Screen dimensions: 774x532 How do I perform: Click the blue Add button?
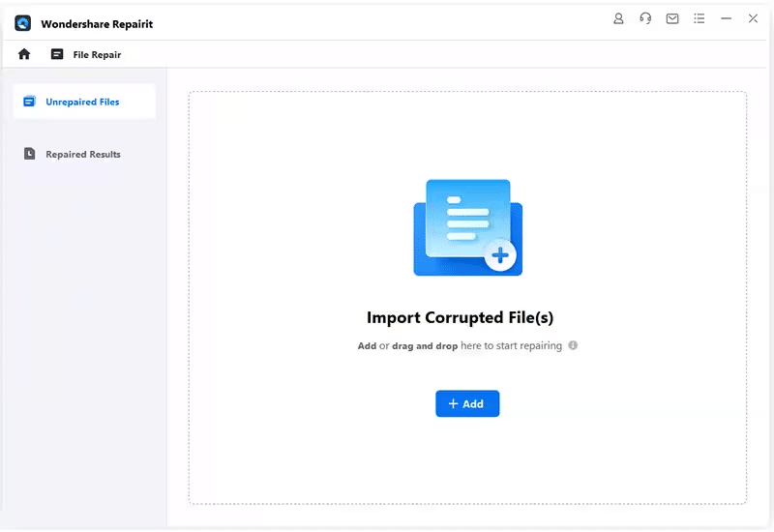click(x=467, y=403)
